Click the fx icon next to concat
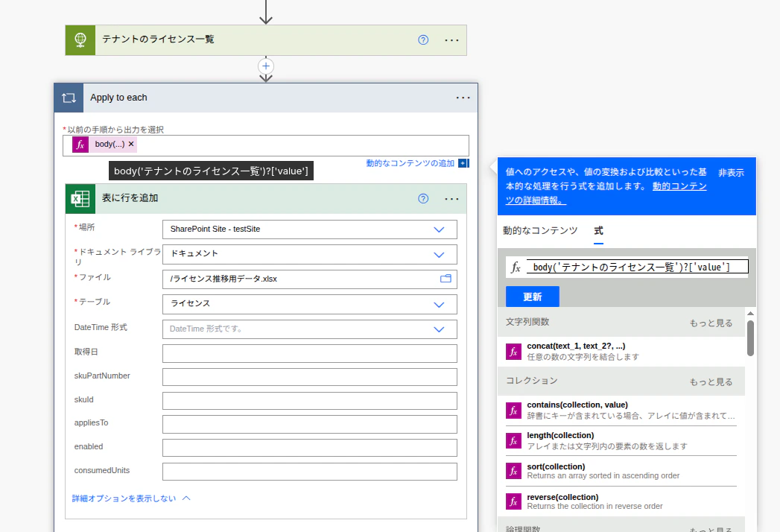780x532 pixels. tap(513, 352)
